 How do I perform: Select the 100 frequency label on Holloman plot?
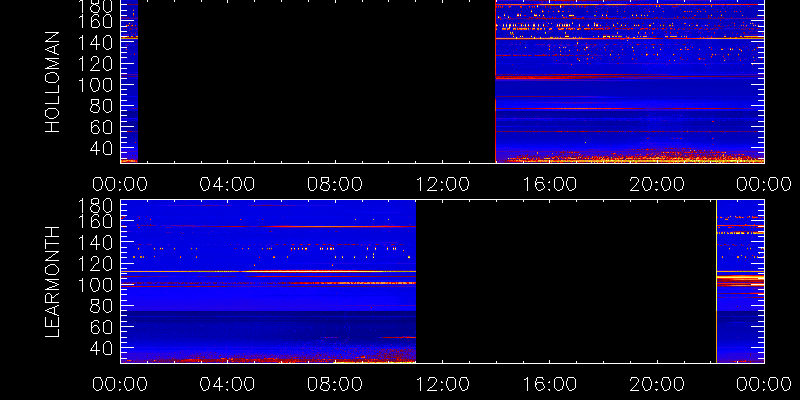click(x=93, y=85)
